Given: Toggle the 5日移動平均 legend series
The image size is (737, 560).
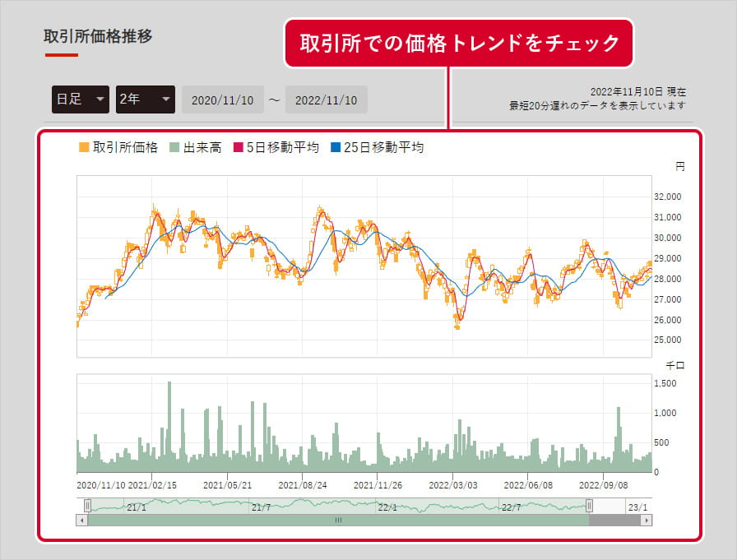Looking at the screenshot, I should [x=276, y=147].
